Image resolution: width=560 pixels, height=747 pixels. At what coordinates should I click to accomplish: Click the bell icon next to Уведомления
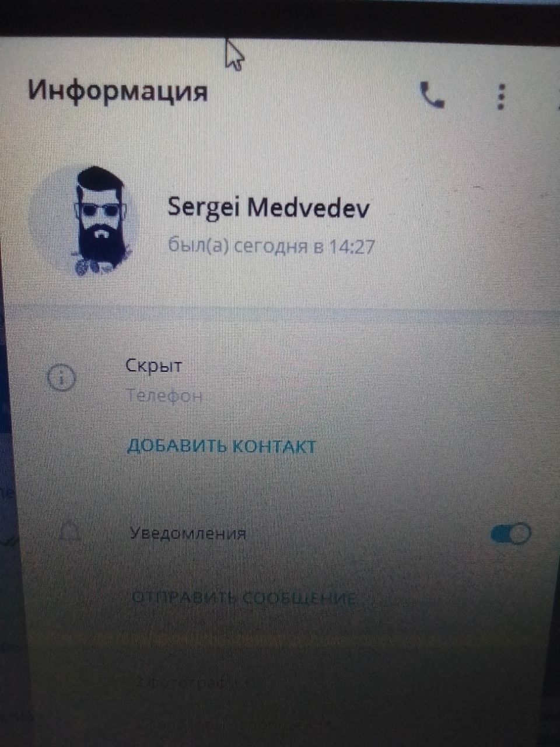[x=69, y=532]
